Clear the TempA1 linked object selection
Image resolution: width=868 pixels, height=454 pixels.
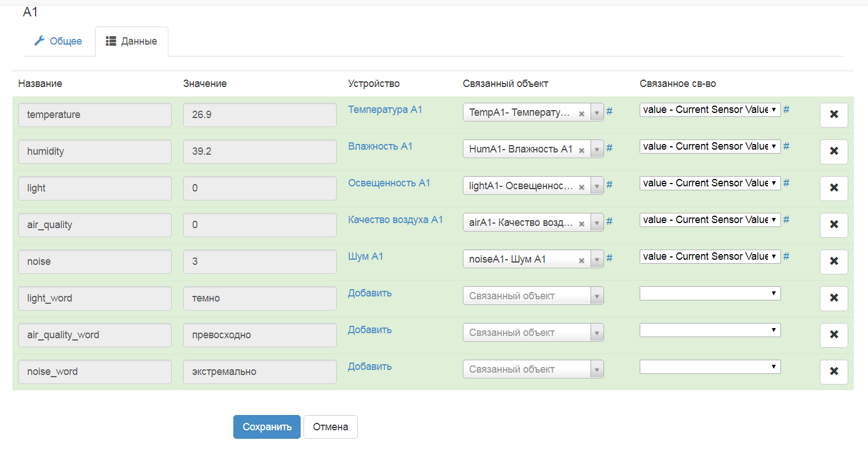click(581, 114)
